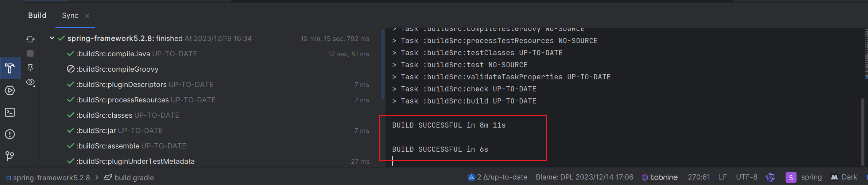Open the UTF-8 file encoding selector
The height and width of the screenshot is (185, 868).
coord(747,177)
